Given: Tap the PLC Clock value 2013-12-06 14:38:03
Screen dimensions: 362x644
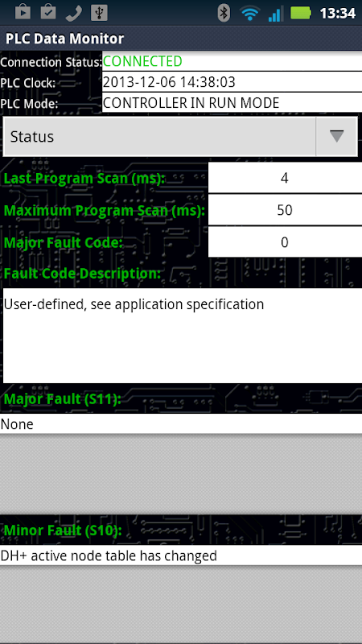Looking at the screenshot, I should [232, 82].
